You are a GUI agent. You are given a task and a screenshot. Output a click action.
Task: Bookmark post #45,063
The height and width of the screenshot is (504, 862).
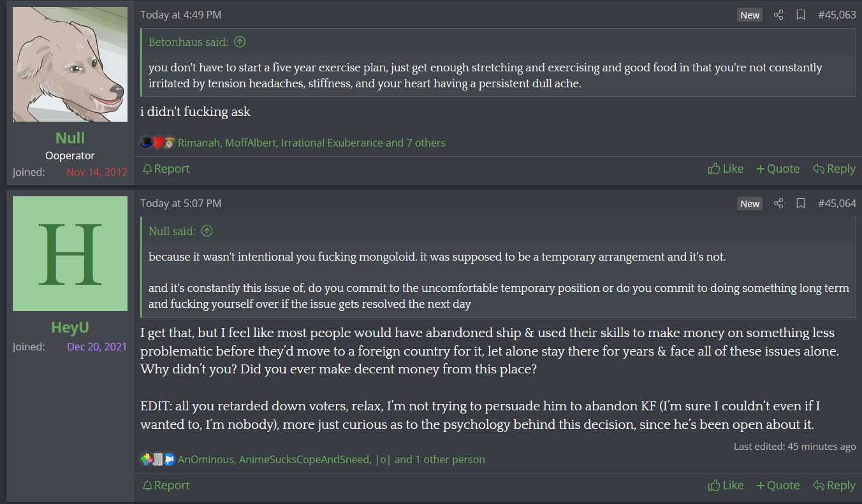[x=801, y=15]
